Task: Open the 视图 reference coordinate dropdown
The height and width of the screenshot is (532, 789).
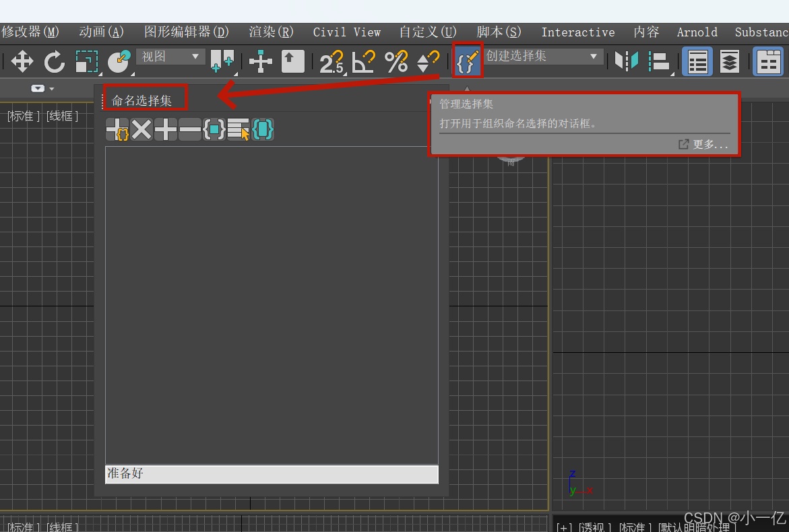Action: tap(170, 57)
